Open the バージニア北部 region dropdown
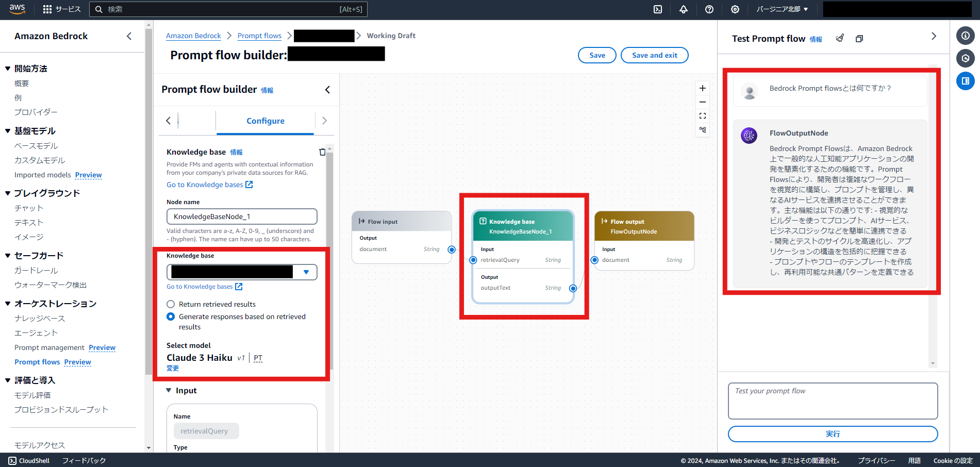The width and height of the screenshot is (980, 467). (782, 9)
